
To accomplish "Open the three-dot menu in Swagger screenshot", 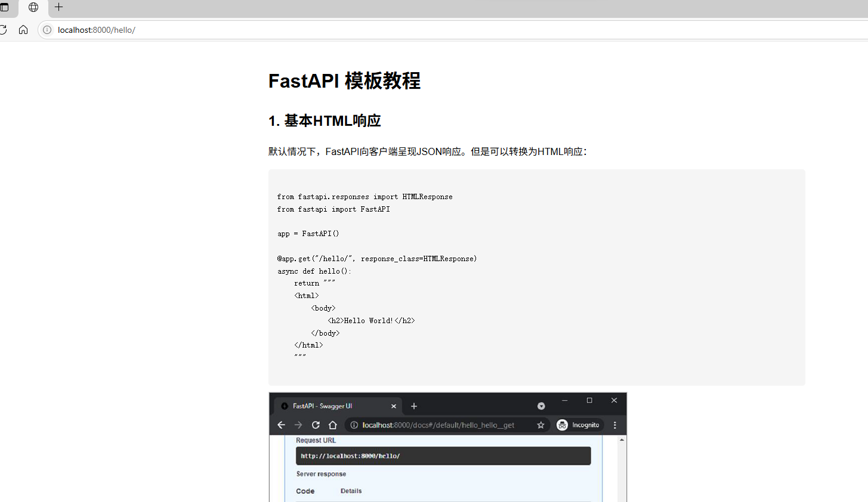I will click(x=615, y=425).
